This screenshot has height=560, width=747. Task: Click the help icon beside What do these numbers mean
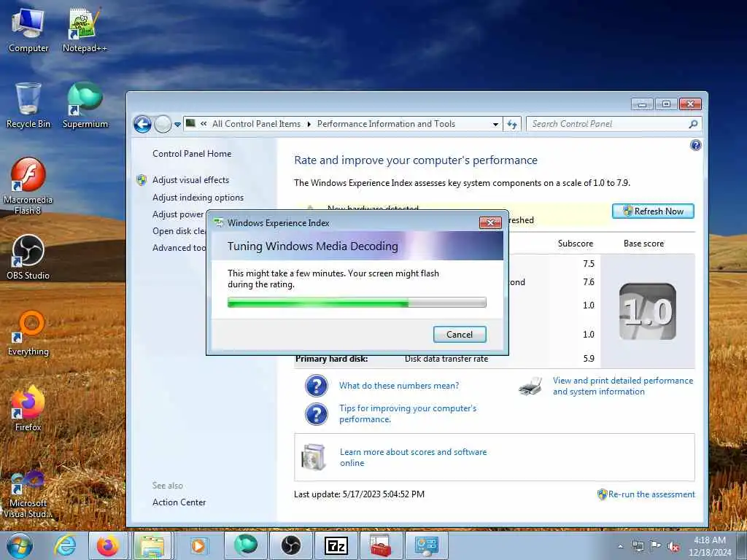click(317, 386)
